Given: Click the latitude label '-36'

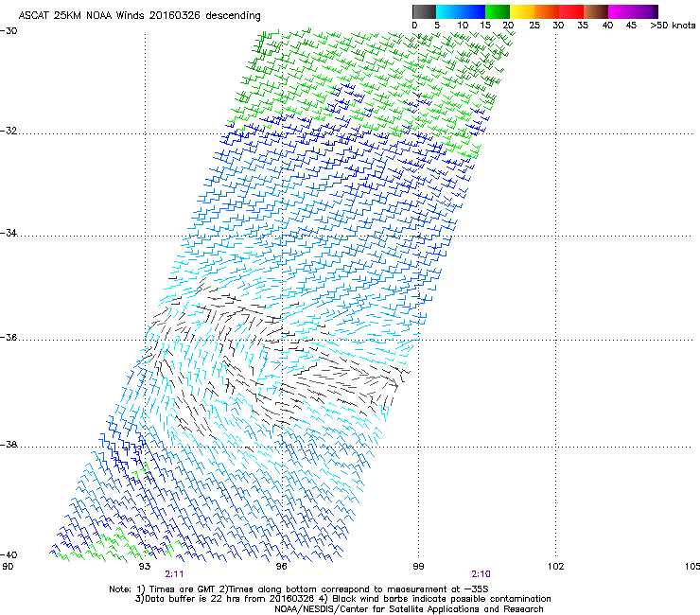Looking at the screenshot, I should [9, 337].
